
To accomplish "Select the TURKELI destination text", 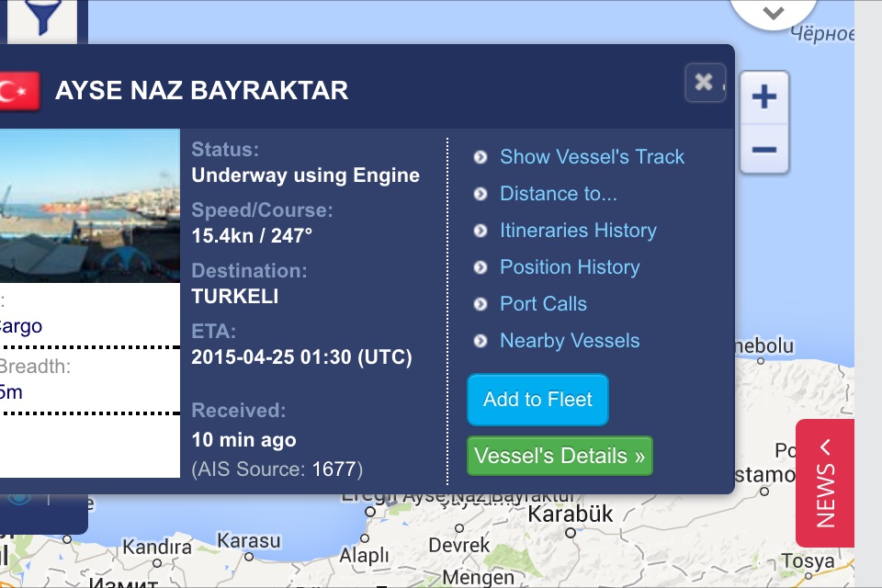I will [x=235, y=297].
